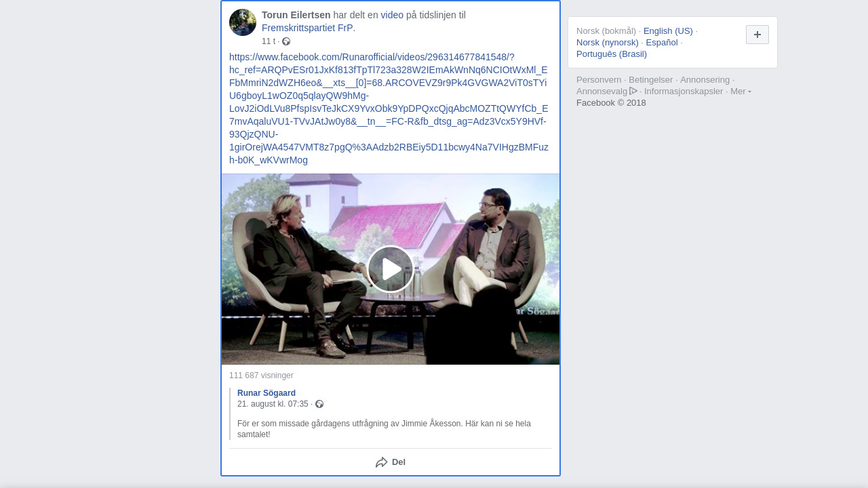Switch language to Español
The width and height of the screenshot is (868, 488).
point(662,42)
